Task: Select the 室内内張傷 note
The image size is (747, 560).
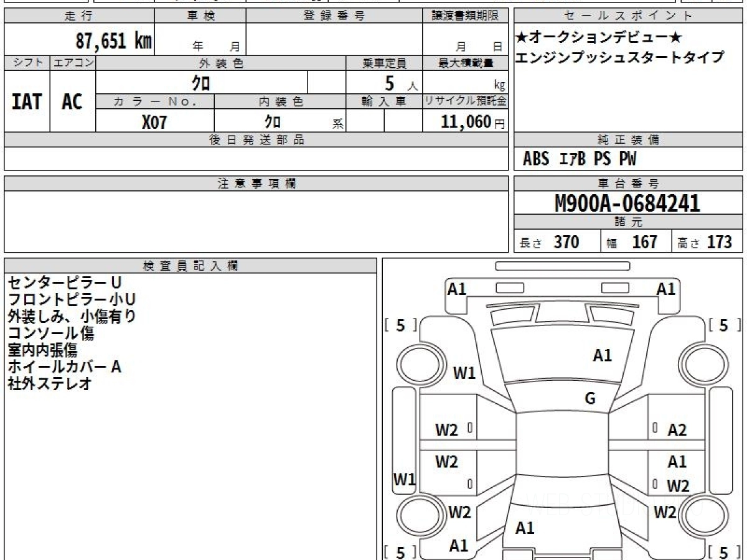Action: pyautogui.click(x=42, y=350)
